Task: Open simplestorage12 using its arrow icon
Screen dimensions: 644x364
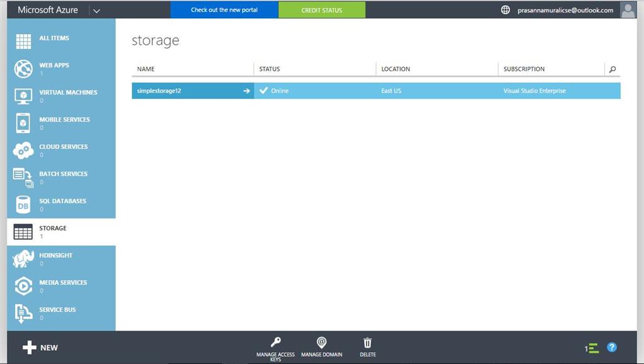Action: point(247,91)
